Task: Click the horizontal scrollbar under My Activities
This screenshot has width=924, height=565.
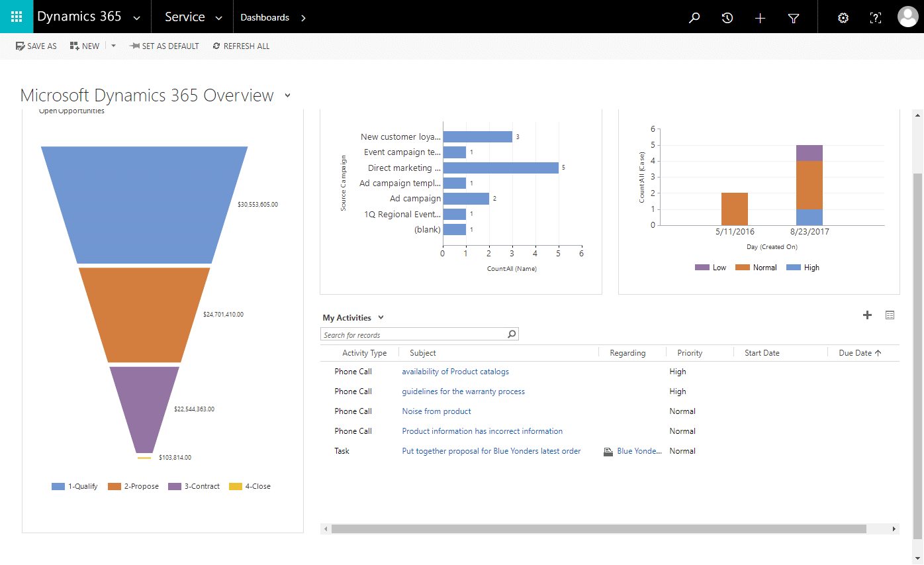Action: (598, 529)
